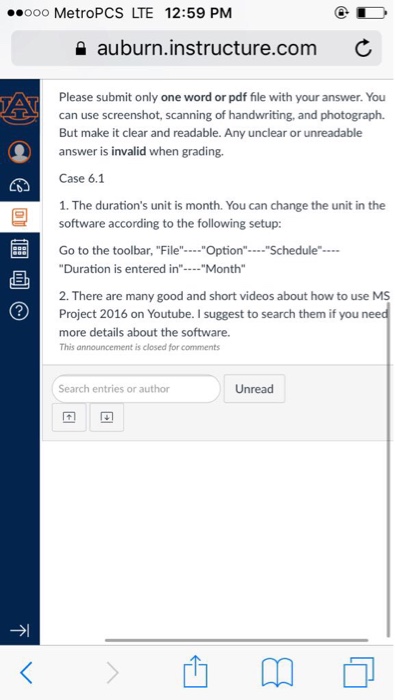This screenshot has width=395, height=700.
Task: Open the Inbox icon in the sidebar
Action: (19, 280)
